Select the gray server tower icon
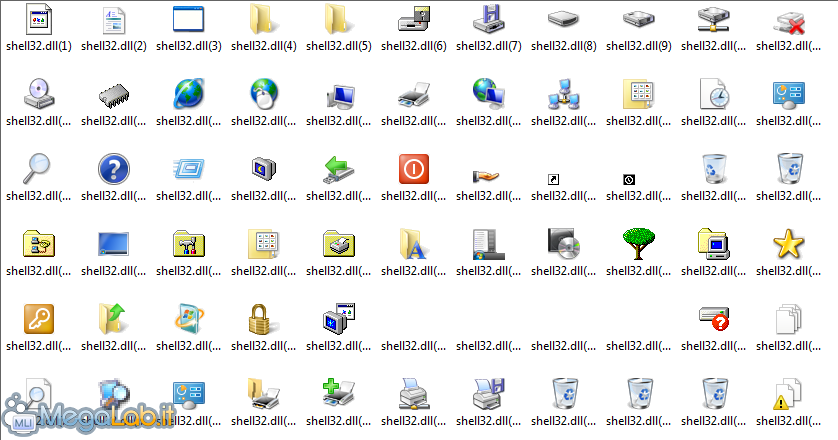Viewport: 838px width, 440px height. (488, 244)
